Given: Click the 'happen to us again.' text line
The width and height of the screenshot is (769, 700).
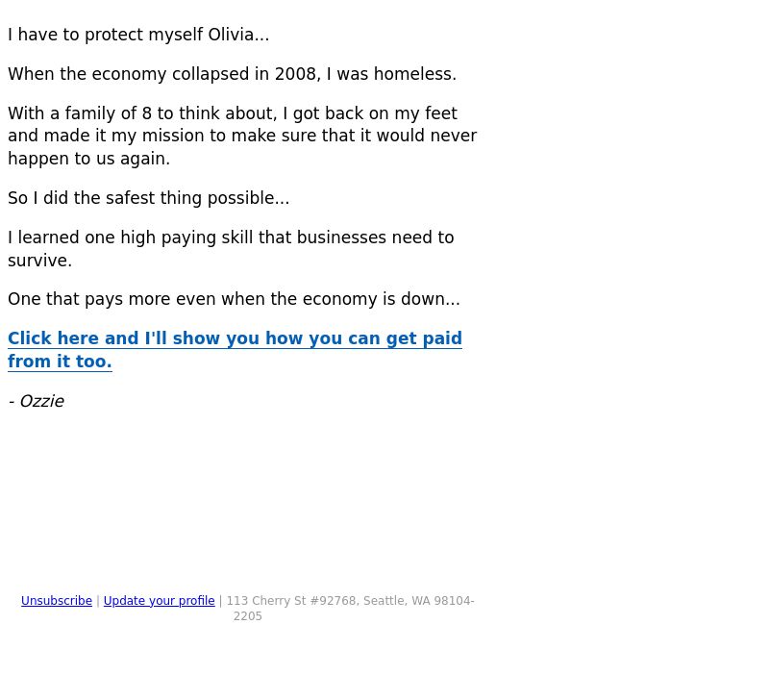Looking at the screenshot, I should click(x=88, y=159).
